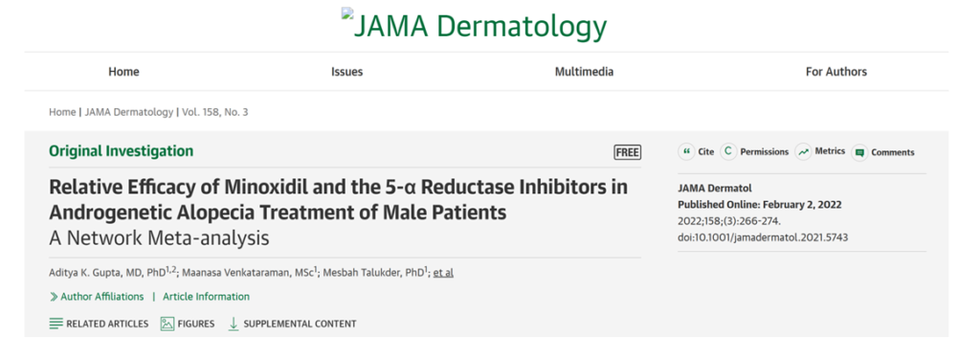Click the Cite quotation mark icon
The width and height of the screenshot is (980, 359).
click(x=686, y=151)
